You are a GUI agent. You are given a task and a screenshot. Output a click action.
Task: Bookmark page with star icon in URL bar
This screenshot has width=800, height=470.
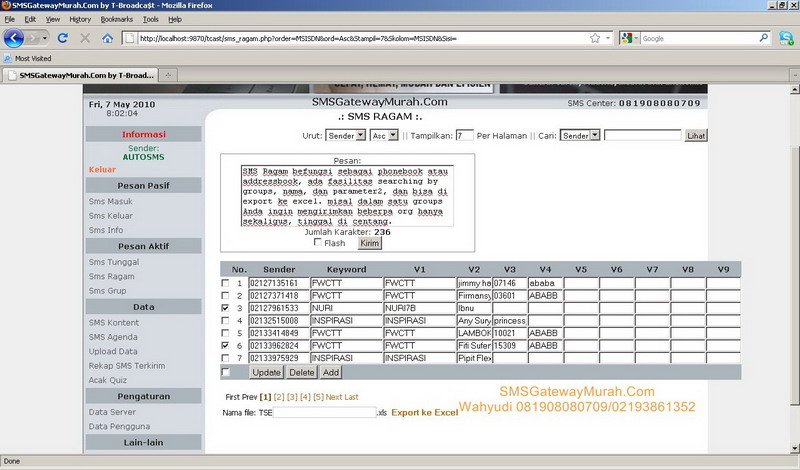595,38
